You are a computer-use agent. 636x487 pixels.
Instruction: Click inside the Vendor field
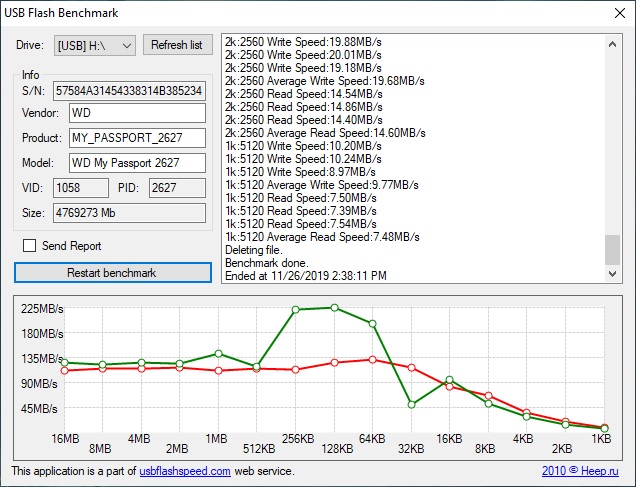click(x=137, y=113)
